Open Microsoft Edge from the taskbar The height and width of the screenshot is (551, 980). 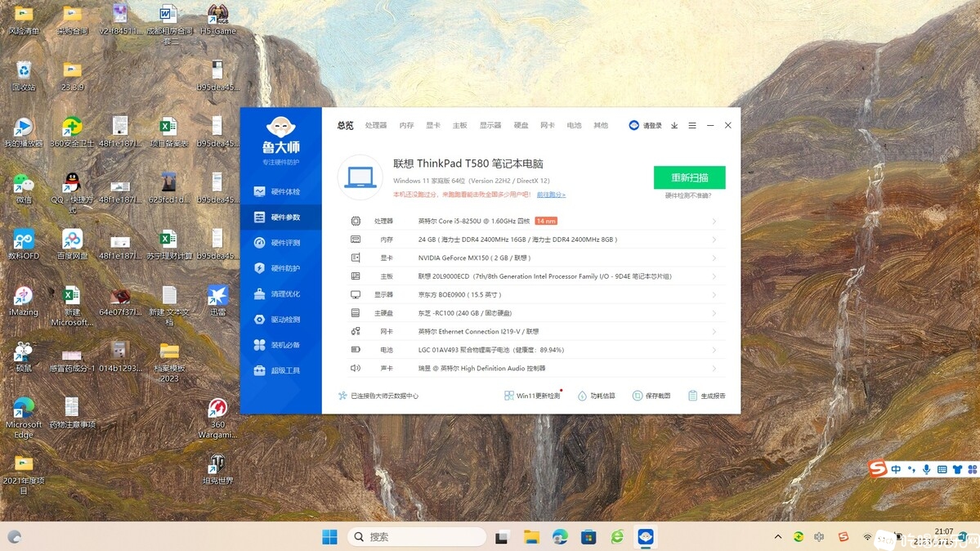pos(560,536)
